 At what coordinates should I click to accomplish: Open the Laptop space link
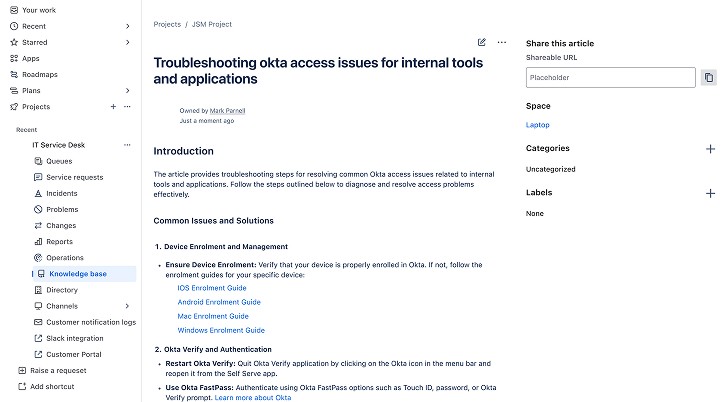(537, 125)
